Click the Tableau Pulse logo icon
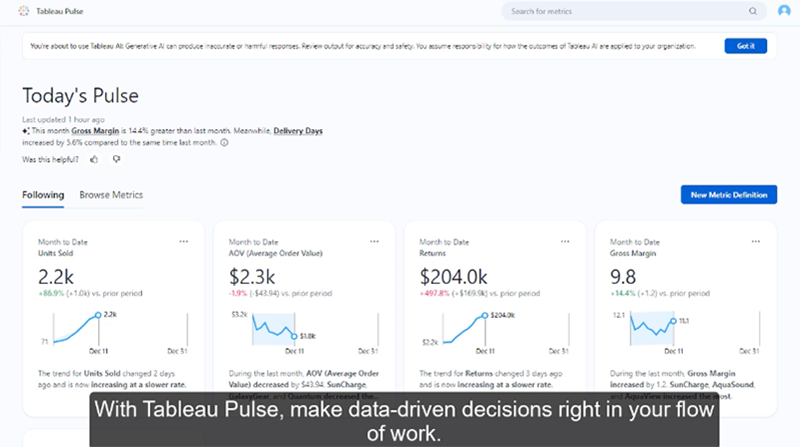This screenshot has height=447, width=800. point(24,11)
